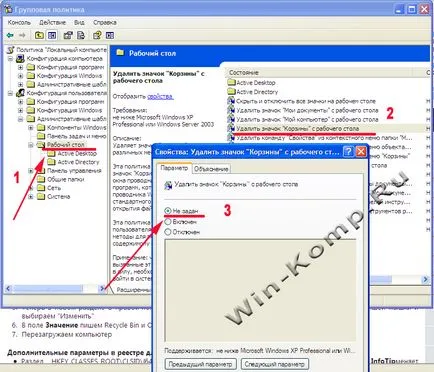Select the «Отключен» radio button
This screenshot has width=434, height=372.
168,232
